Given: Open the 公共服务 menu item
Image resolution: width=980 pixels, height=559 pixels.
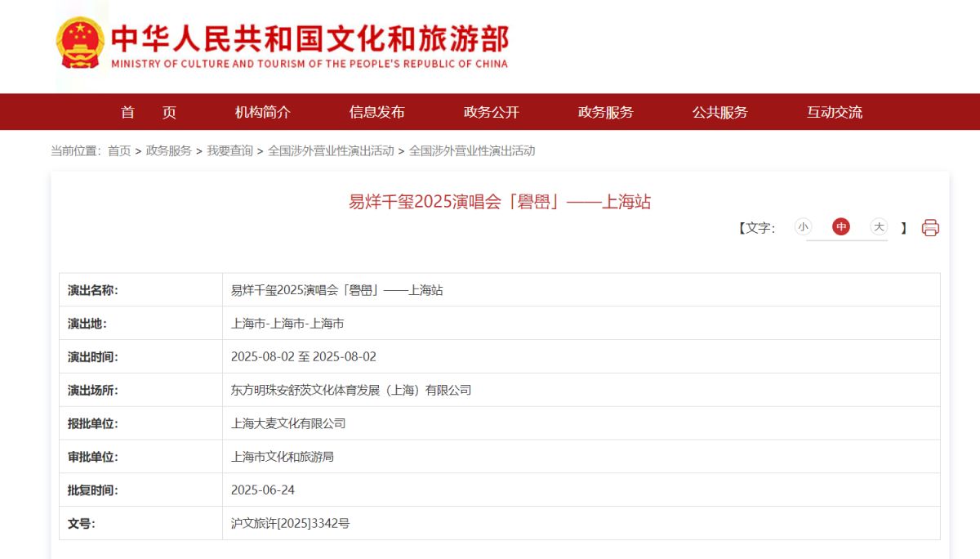Looking at the screenshot, I should tap(719, 113).
